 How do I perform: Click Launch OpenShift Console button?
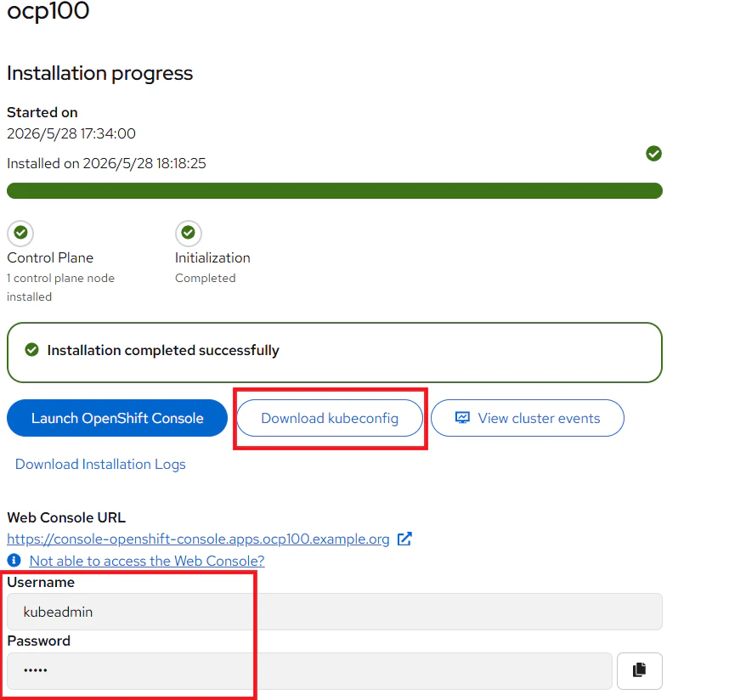click(x=117, y=418)
